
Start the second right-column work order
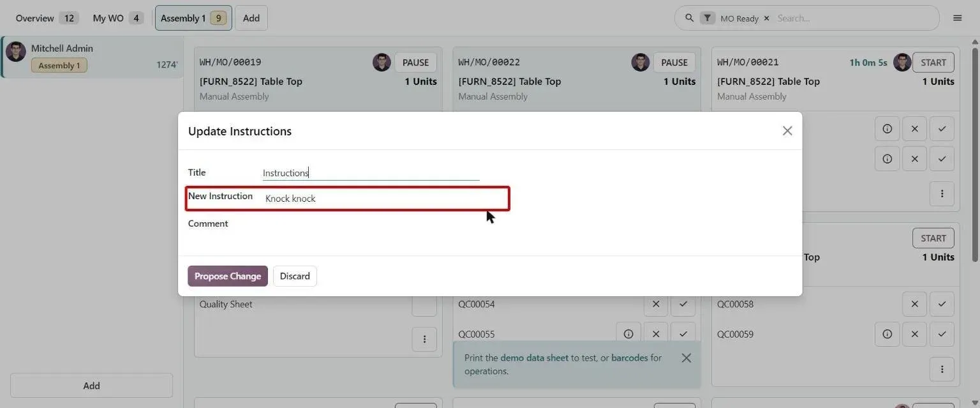click(x=933, y=238)
